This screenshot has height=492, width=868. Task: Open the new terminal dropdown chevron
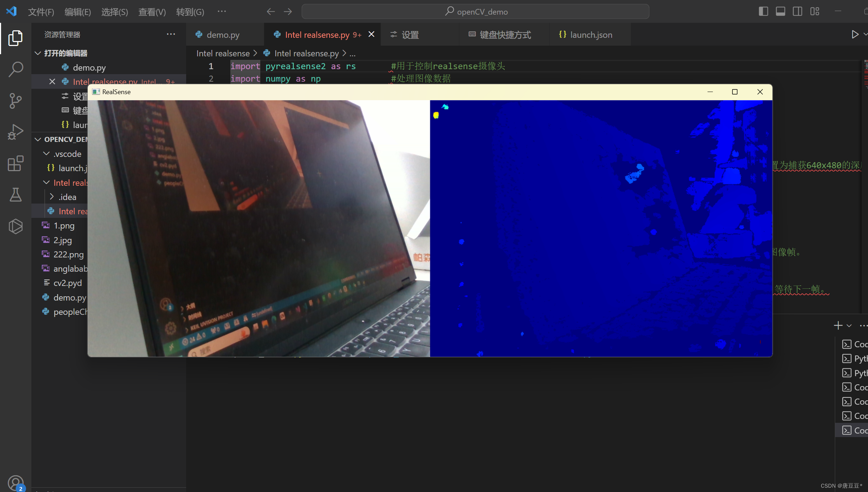(x=849, y=326)
